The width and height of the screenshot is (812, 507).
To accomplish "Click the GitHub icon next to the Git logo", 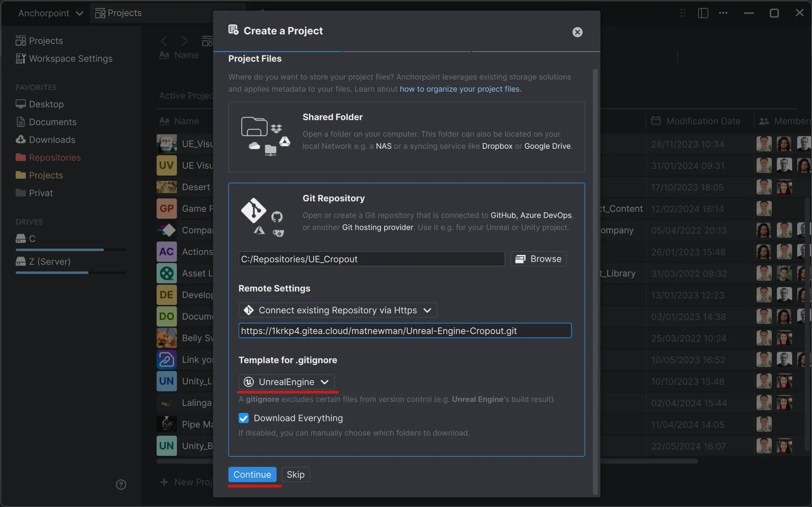I will (277, 216).
